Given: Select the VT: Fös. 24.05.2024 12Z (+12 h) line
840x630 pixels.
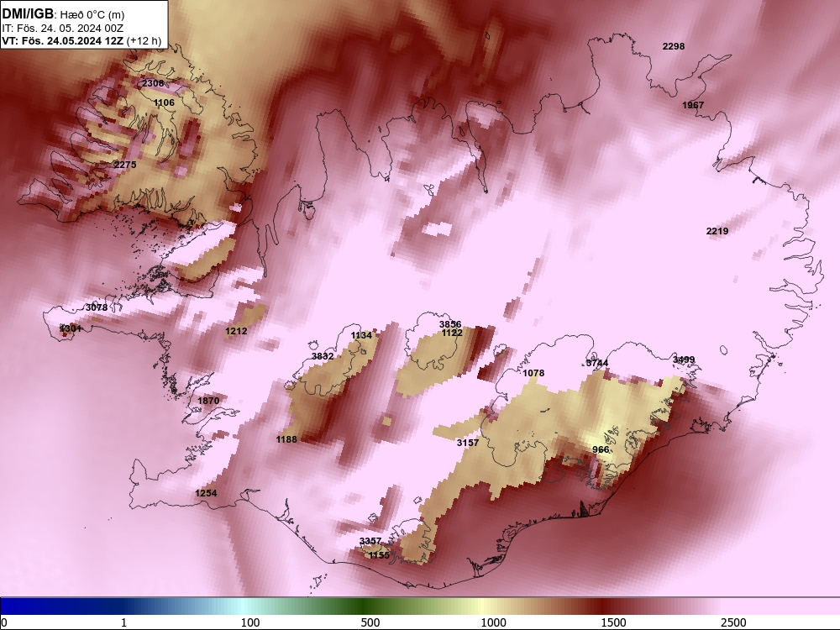Looking at the screenshot, I should pos(81,40).
